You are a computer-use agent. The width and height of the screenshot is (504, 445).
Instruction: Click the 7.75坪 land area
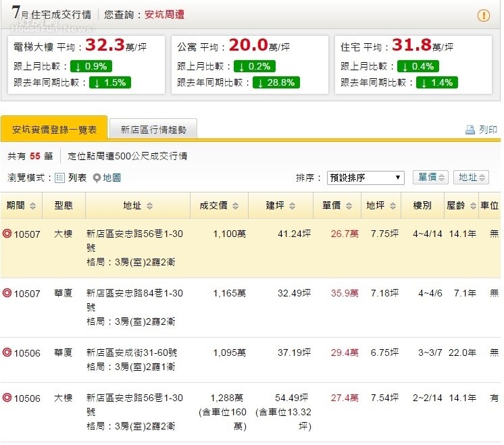tap(384, 234)
